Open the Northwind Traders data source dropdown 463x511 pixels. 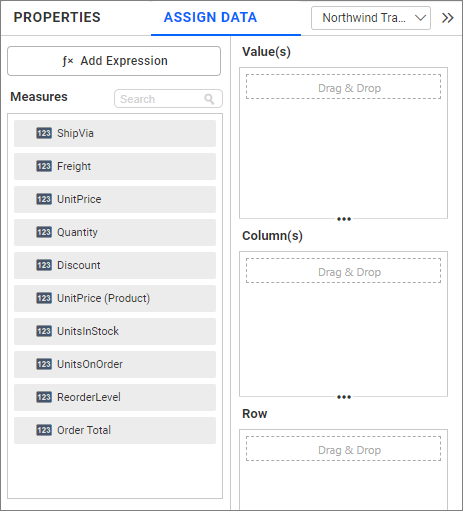[371, 18]
